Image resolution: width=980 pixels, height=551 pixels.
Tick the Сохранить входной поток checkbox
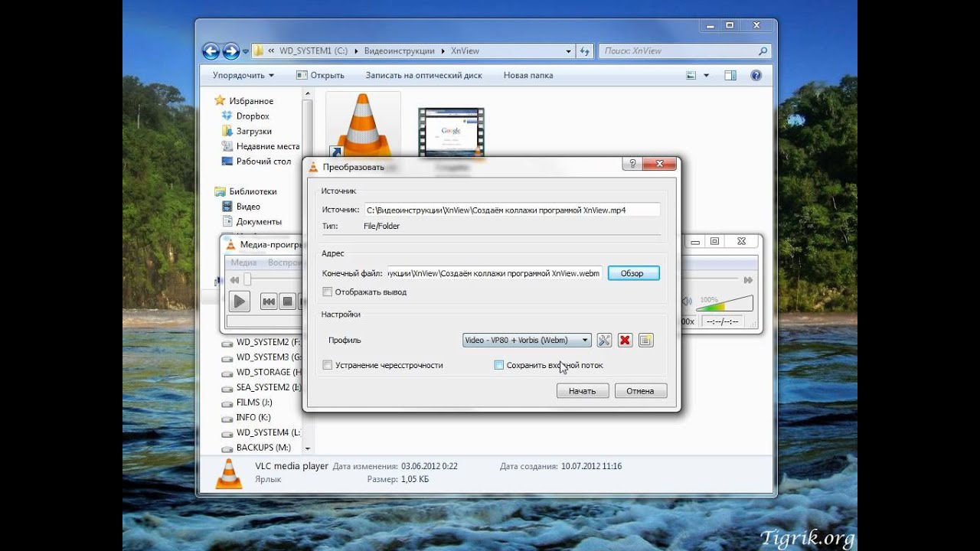499,365
